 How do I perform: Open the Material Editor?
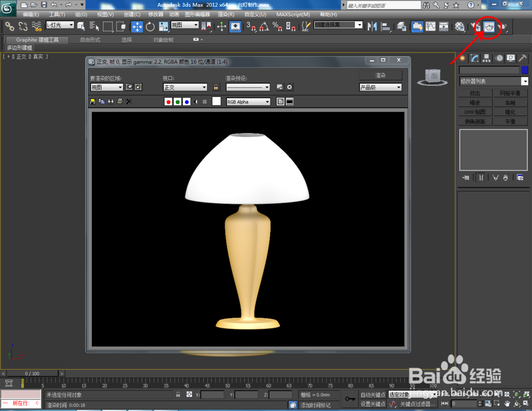point(460,26)
